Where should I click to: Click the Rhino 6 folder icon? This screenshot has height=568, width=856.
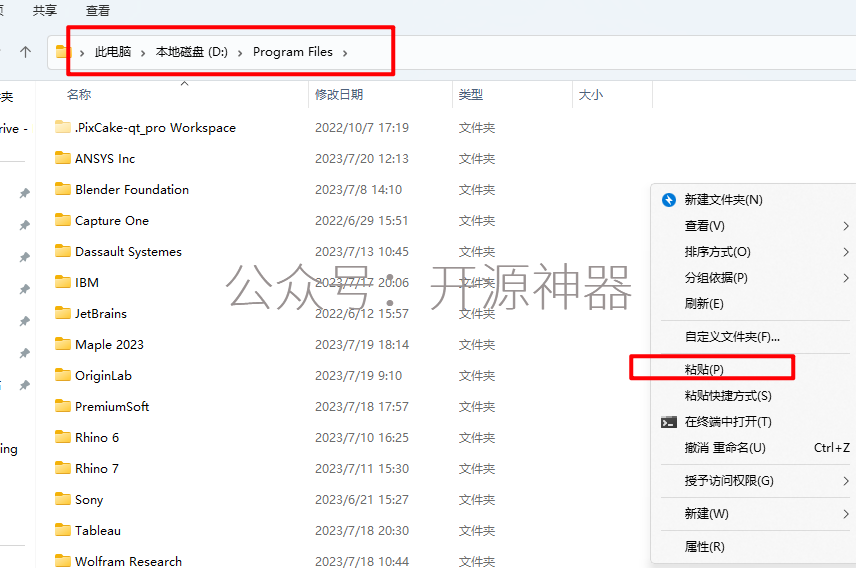(63, 437)
